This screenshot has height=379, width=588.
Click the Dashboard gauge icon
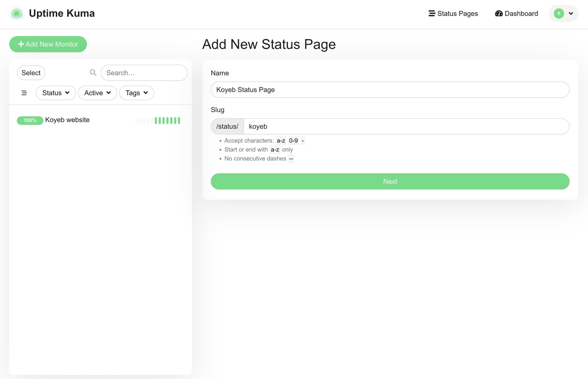click(x=499, y=13)
